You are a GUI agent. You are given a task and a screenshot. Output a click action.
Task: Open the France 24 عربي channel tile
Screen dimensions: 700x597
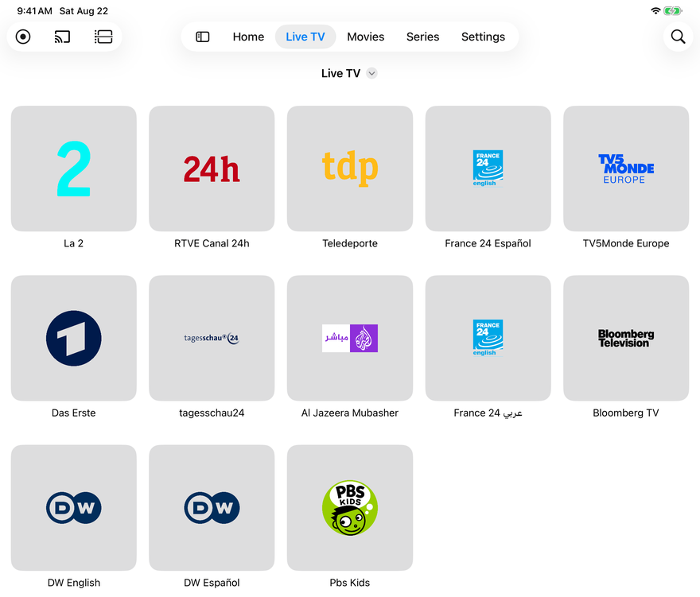tap(488, 338)
